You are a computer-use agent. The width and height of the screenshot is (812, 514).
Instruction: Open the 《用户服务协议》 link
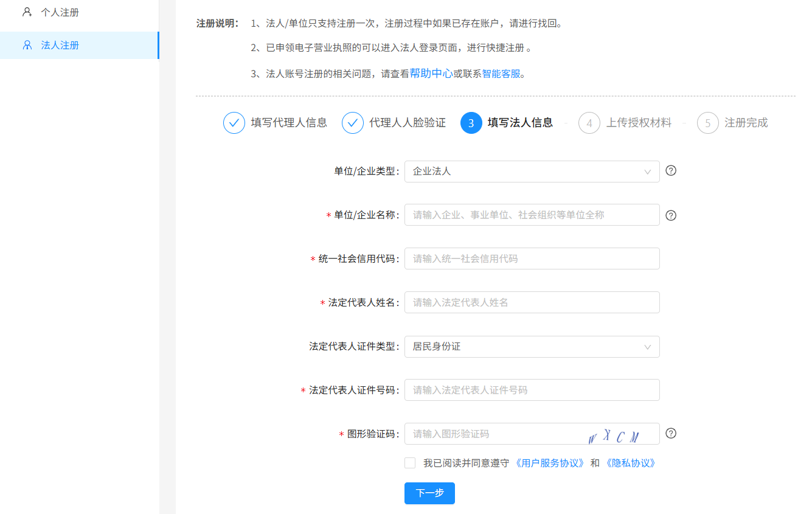pos(550,463)
